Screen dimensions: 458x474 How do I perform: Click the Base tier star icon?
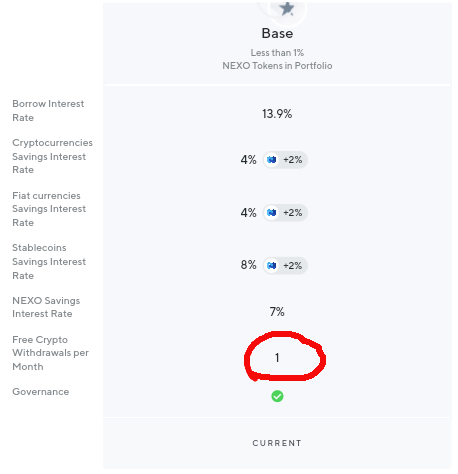(287, 8)
